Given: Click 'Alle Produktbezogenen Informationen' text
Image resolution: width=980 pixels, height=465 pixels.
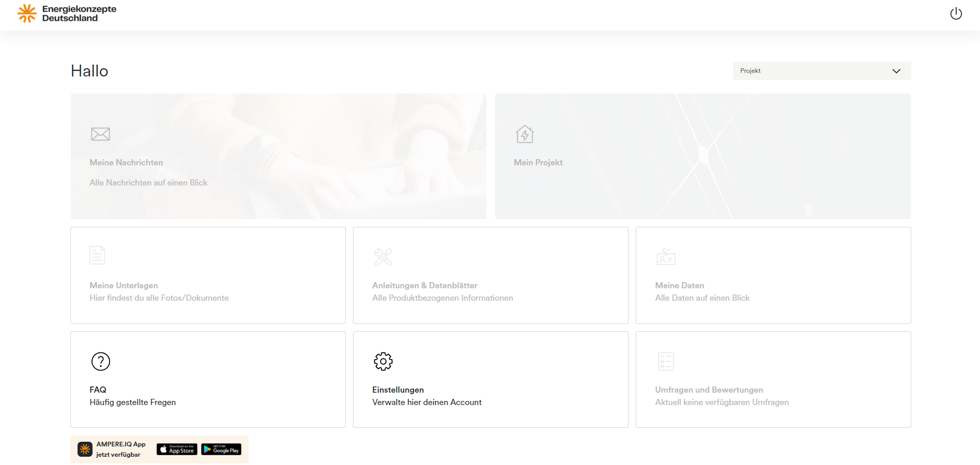Looking at the screenshot, I should pos(442,298).
